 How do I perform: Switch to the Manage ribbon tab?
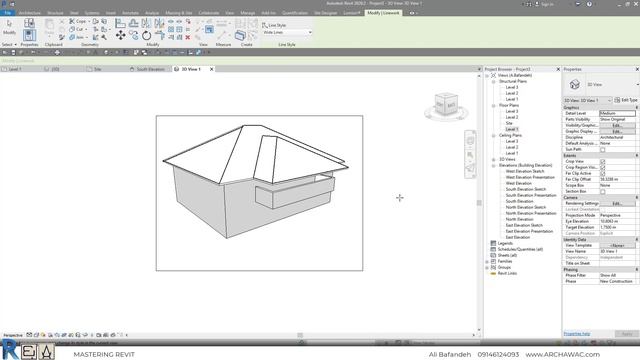[x=247, y=13]
